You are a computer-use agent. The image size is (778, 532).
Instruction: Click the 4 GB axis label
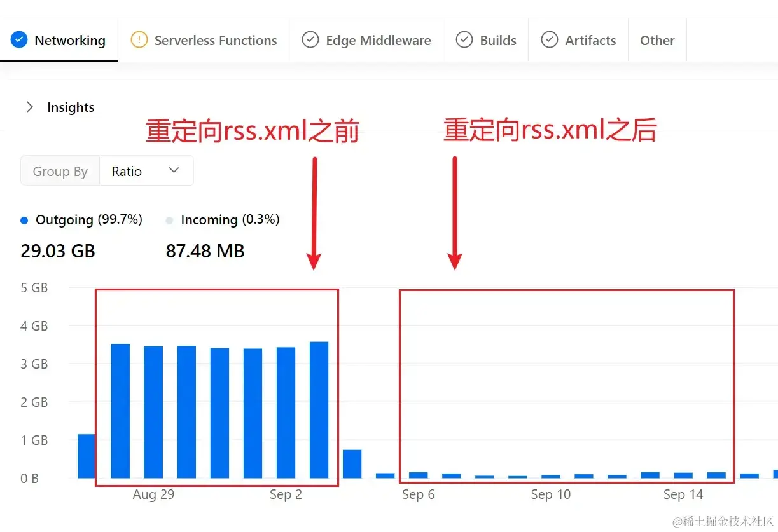[x=34, y=326]
